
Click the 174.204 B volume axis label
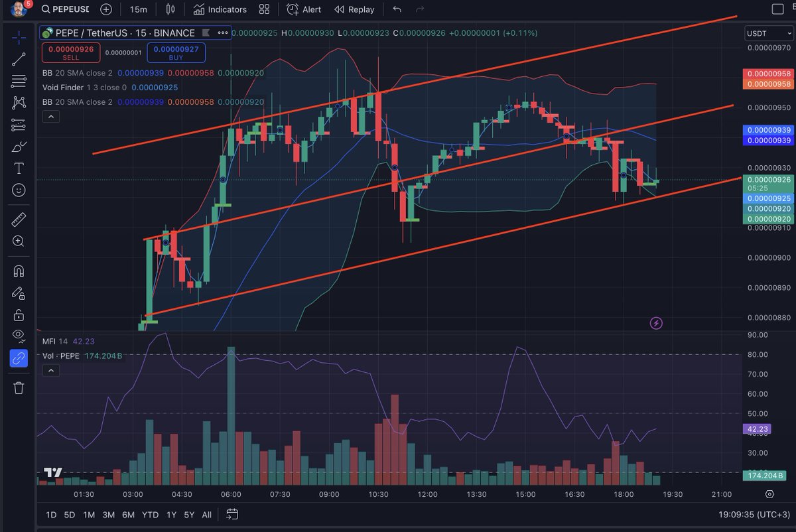pos(765,476)
